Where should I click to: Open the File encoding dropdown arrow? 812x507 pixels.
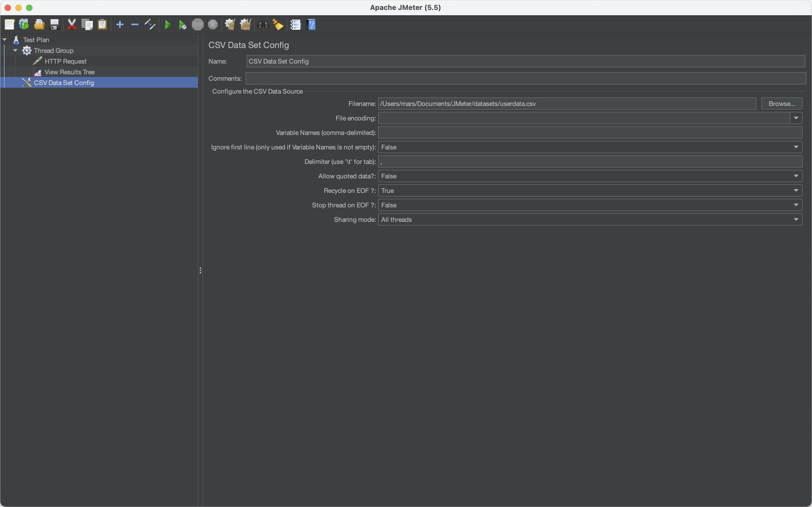[x=796, y=118]
